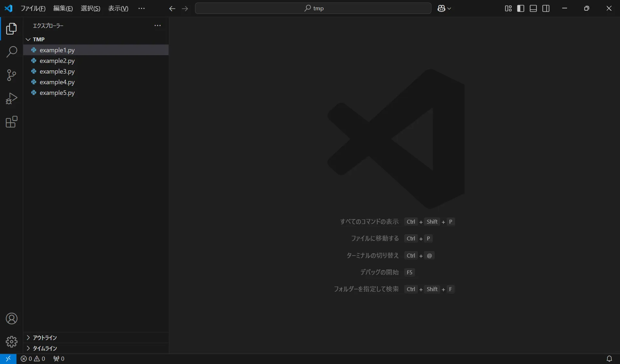Image resolution: width=620 pixels, height=364 pixels.
Task: Open the Explorer view in activity bar
Action: [11, 29]
